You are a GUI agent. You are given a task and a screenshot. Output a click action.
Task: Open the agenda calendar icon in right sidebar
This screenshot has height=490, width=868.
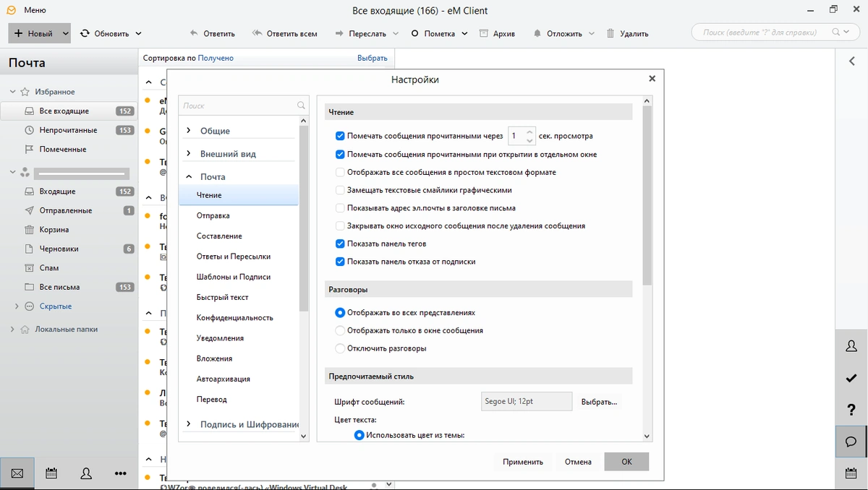[851, 473]
